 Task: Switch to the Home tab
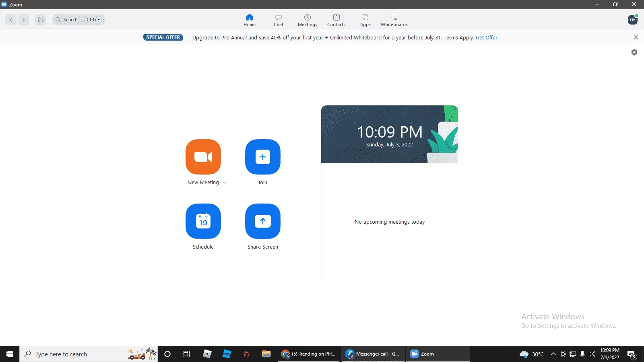[250, 20]
